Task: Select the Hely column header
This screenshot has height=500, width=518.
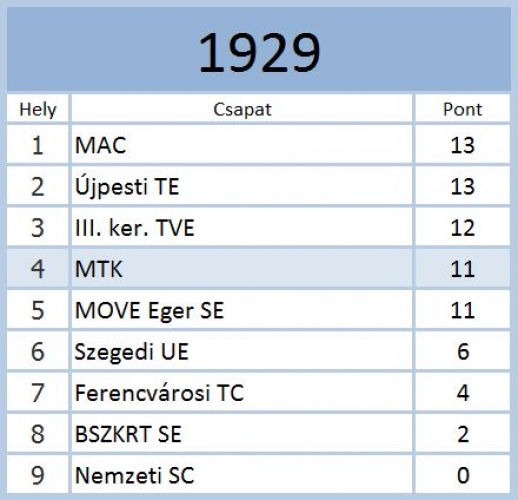Action: click(38, 109)
